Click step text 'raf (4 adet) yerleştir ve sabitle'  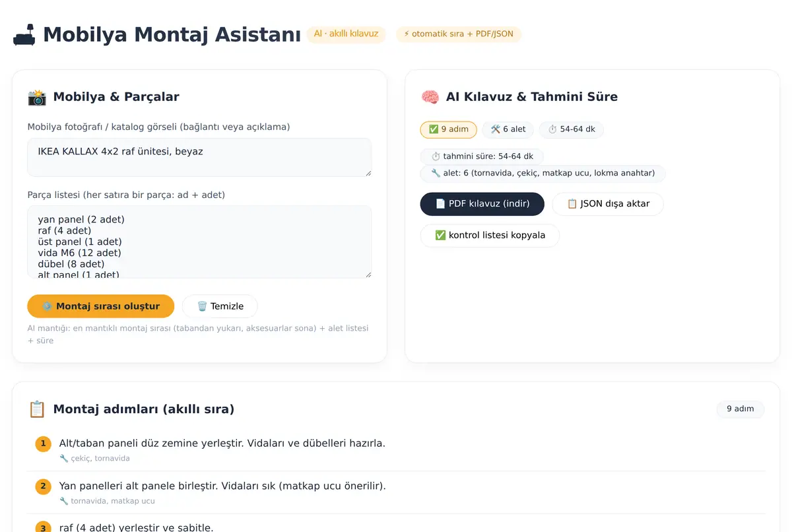[137, 527]
